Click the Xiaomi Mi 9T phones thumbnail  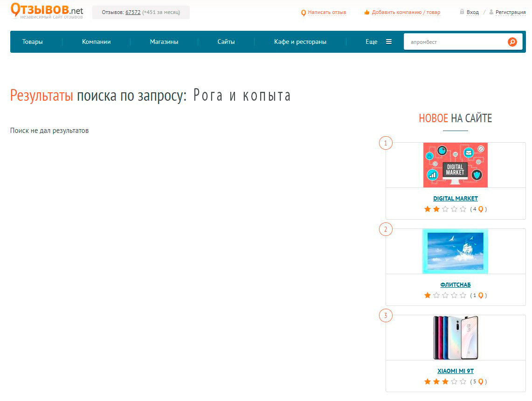(456, 338)
